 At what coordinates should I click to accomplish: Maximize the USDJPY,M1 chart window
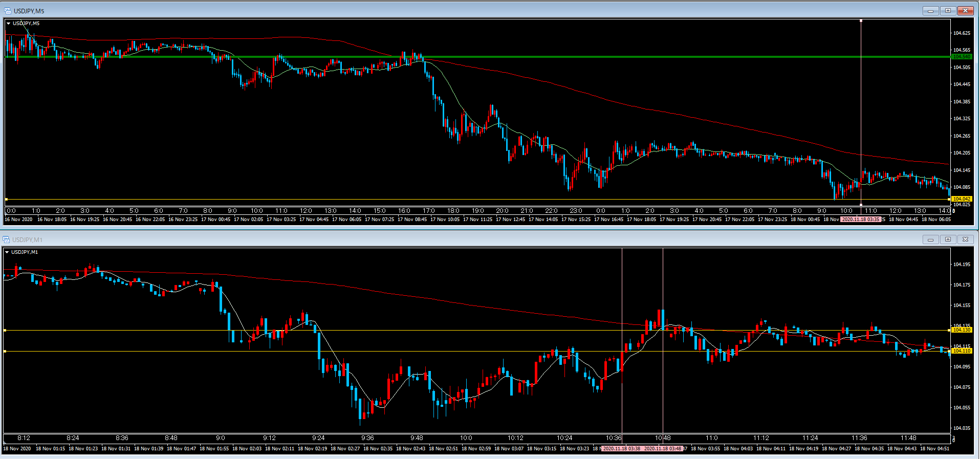point(948,239)
